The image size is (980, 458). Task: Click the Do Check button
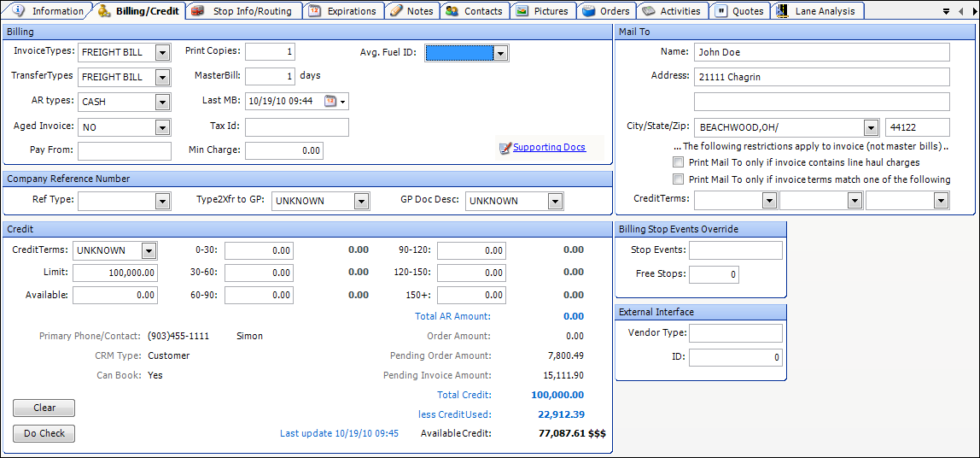(44, 433)
